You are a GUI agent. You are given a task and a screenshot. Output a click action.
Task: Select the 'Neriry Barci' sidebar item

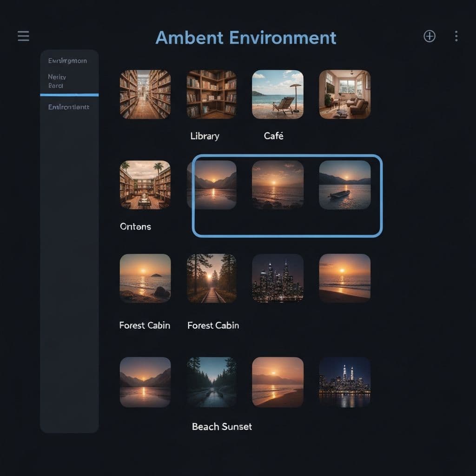point(57,81)
